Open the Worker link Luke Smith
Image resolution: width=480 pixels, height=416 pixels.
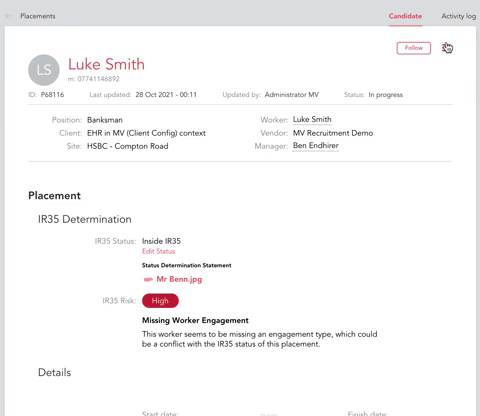[x=312, y=119]
